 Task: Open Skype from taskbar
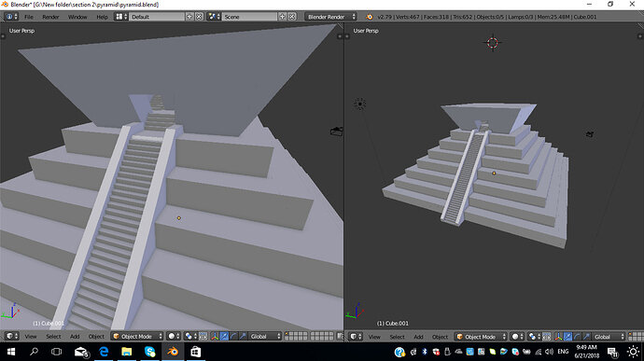click(x=150, y=352)
